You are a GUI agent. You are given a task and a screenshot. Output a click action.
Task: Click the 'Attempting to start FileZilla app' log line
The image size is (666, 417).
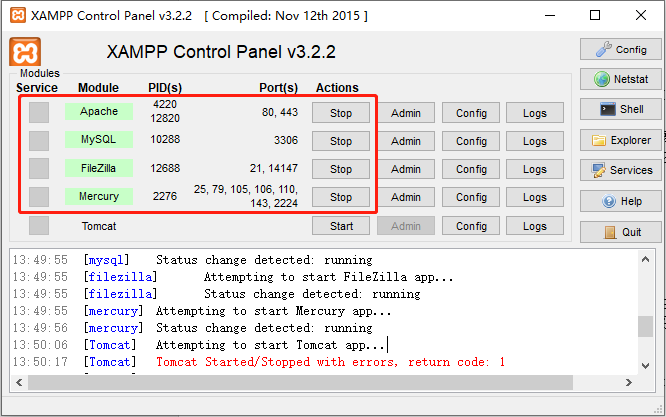(328, 277)
